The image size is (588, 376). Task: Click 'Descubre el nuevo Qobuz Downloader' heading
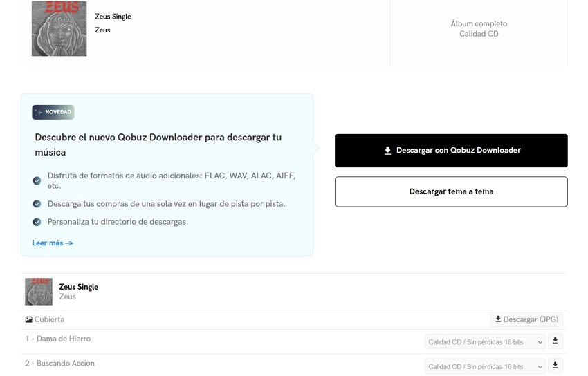(158, 145)
